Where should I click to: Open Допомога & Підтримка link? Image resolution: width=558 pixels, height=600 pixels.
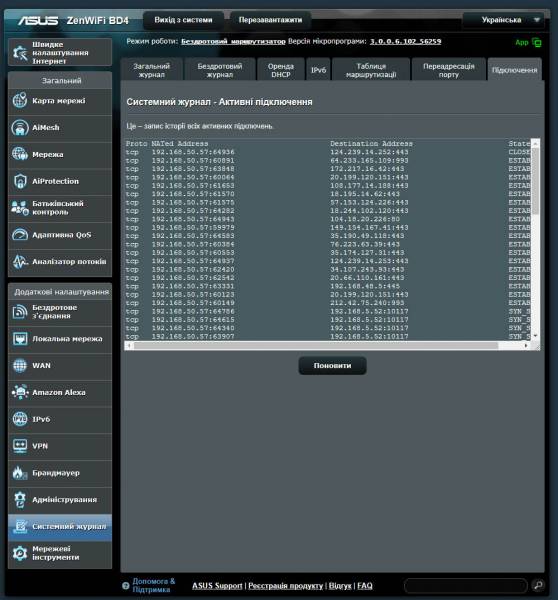[153, 585]
